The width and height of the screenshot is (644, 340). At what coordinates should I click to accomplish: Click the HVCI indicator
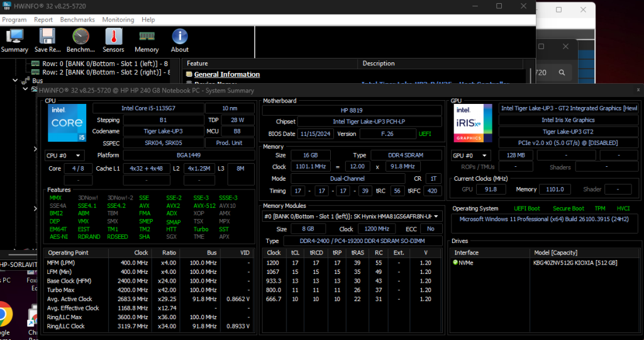623,208
